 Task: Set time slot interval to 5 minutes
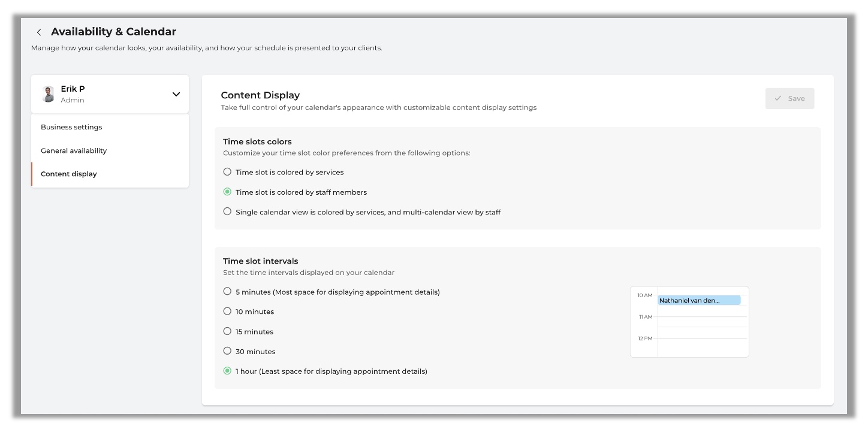(x=227, y=292)
